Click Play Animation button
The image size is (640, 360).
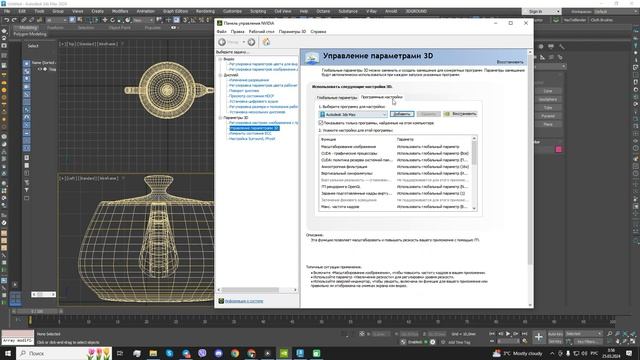click(508, 334)
